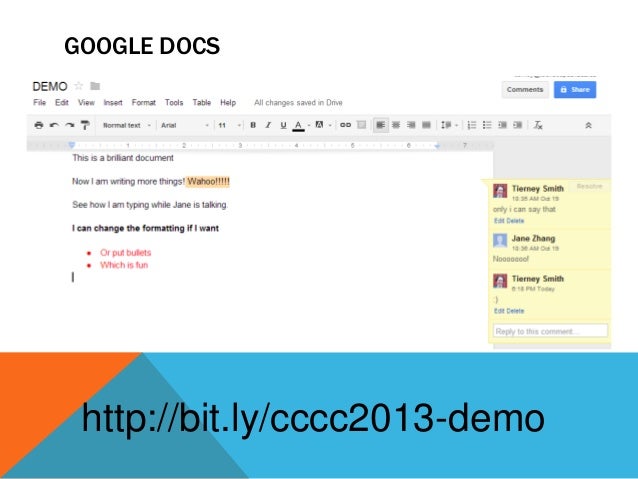
Task: Collapse the menus with the double chevron
Action: click(x=588, y=125)
